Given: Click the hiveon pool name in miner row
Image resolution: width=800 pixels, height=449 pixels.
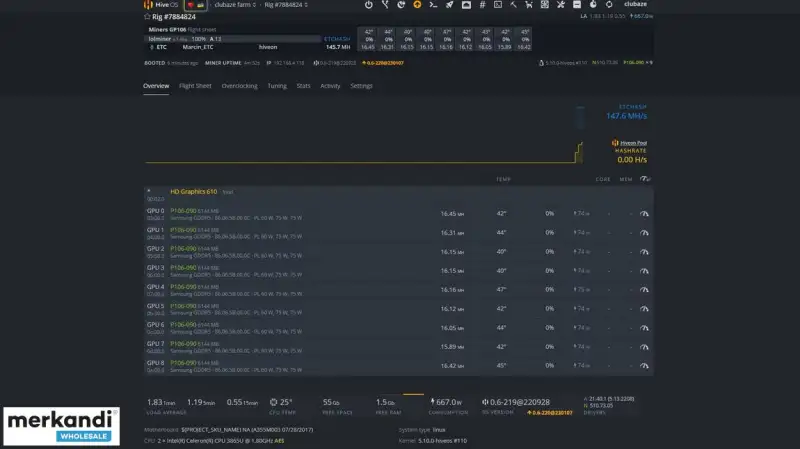Looking at the screenshot, I should coord(268,47).
